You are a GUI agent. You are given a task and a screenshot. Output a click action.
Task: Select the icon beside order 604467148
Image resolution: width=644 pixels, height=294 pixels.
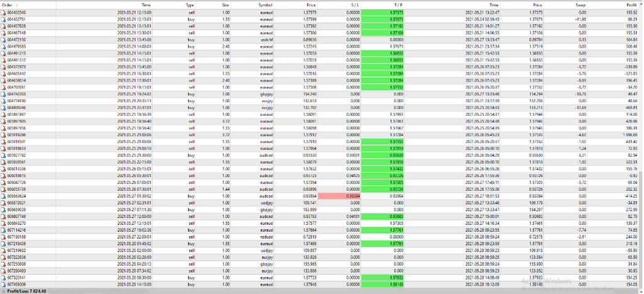tap(3, 33)
